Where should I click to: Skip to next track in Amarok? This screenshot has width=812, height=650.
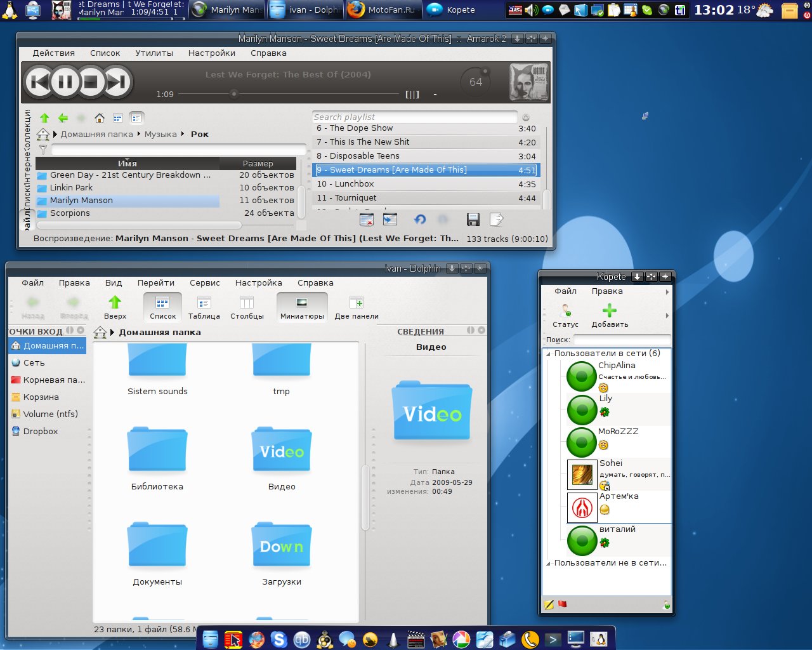pyautogui.click(x=117, y=82)
